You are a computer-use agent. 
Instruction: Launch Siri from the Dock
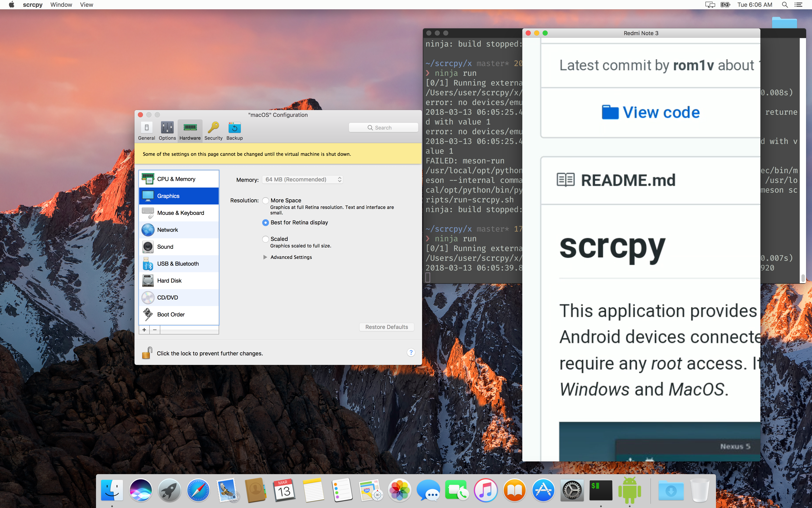tap(141, 490)
